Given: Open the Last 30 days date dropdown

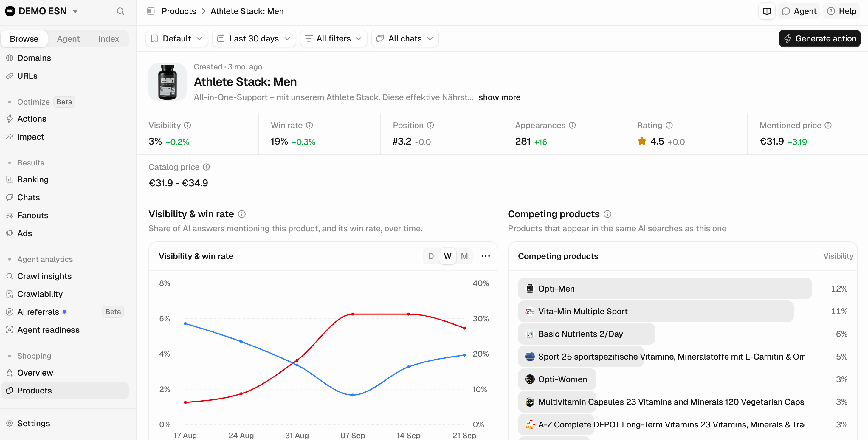Looking at the screenshot, I should tap(254, 38).
